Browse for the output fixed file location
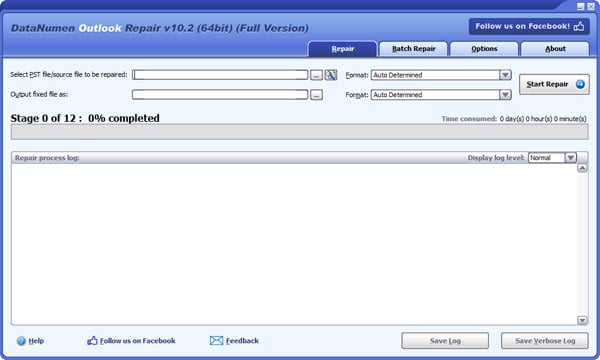Viewport: 600px width, 360px height. click(x=316, y=95)
